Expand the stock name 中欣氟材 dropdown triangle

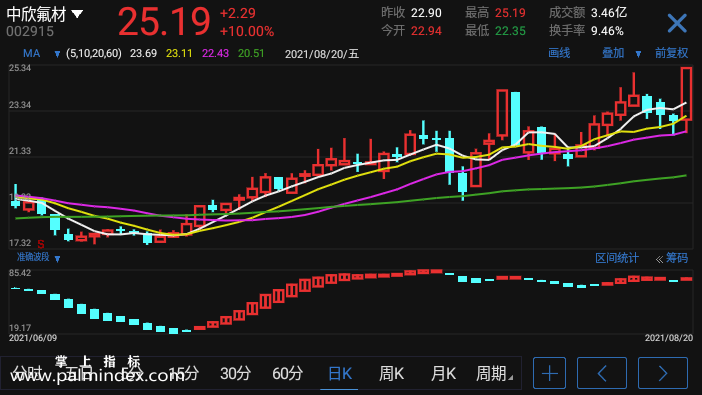[77, 14]
